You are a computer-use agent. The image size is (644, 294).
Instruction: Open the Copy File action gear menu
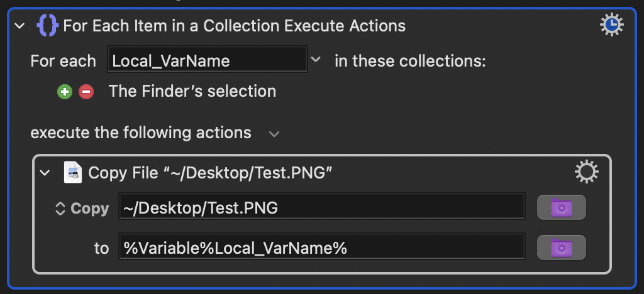click(586, 172)
